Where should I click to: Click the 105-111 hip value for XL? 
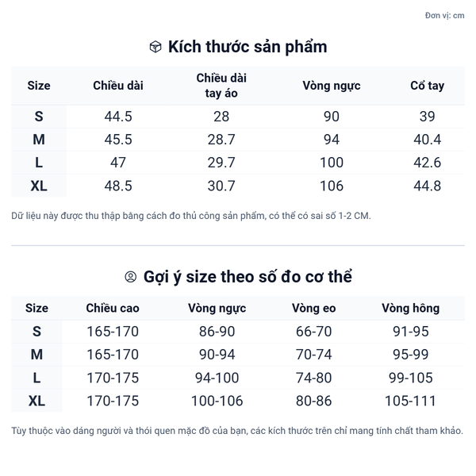[411, 401]
